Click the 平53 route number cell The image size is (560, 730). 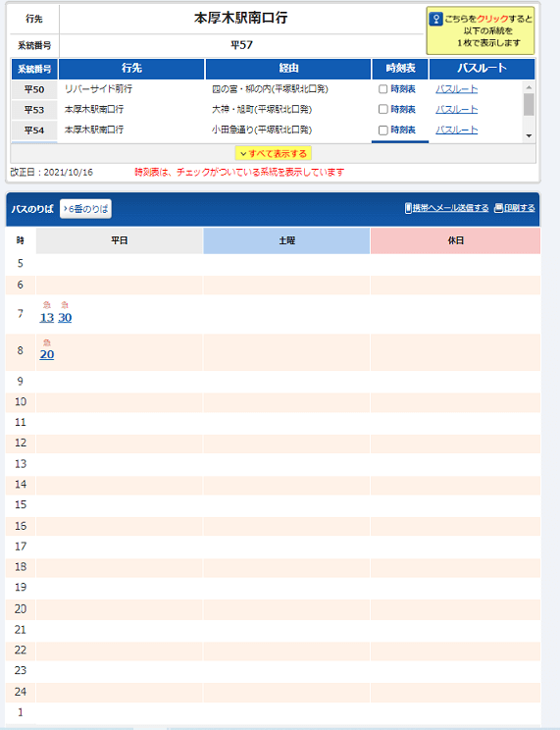coord(34,110)
